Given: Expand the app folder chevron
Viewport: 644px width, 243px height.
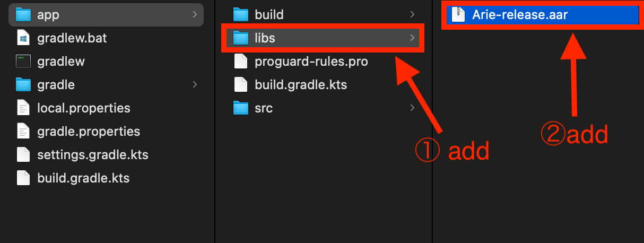Looking at the screenshot, I should pyautogui.click(x=195, y=14).
